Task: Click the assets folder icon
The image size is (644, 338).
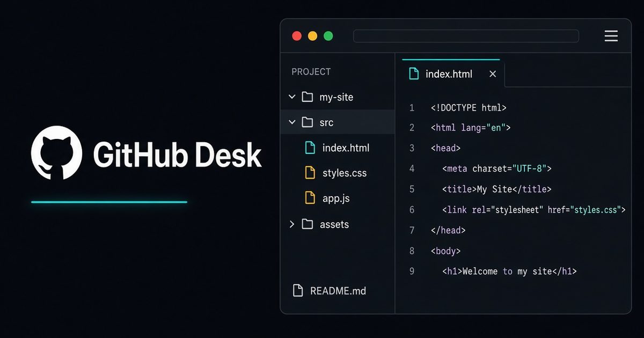Action: [x=308, y=224]
